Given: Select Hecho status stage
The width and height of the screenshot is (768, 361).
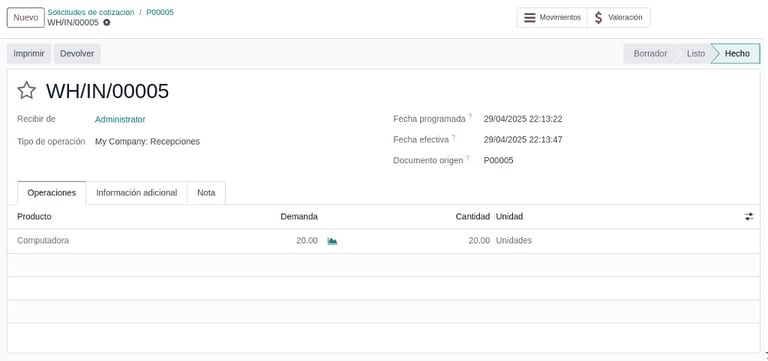Looking at the screenshot, I should (x=737, y=54).
